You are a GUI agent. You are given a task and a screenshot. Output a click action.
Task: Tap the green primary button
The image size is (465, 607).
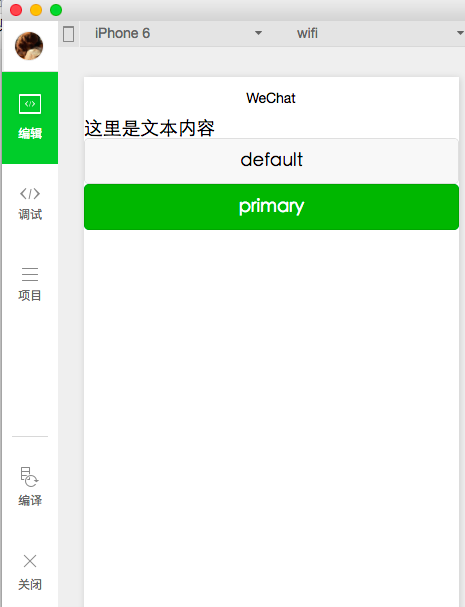pos(271,207)
